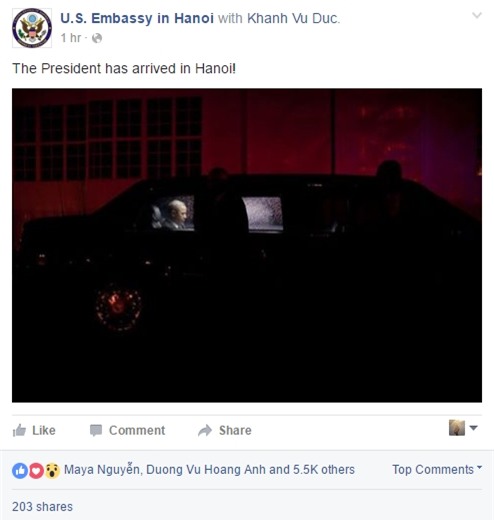Expand the Top Comments sorting dropdown
The height and width of the screenshot is (520, 494).
437,469
